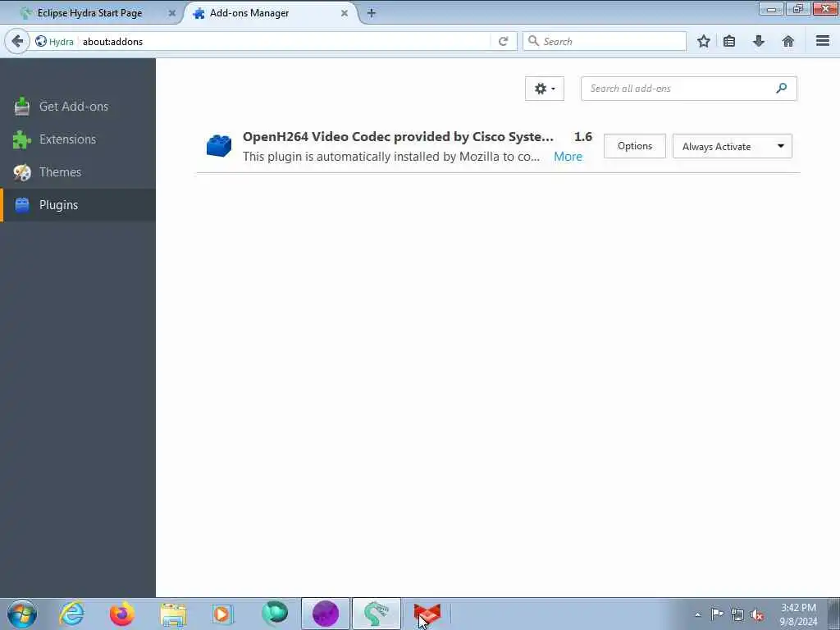Click the teal bird taskbar icon

coord(274,614)
